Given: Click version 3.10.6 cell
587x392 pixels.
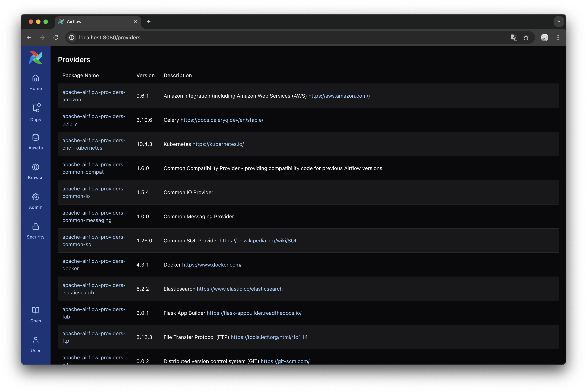Looking at the screenshot, I should pos(144,120).
